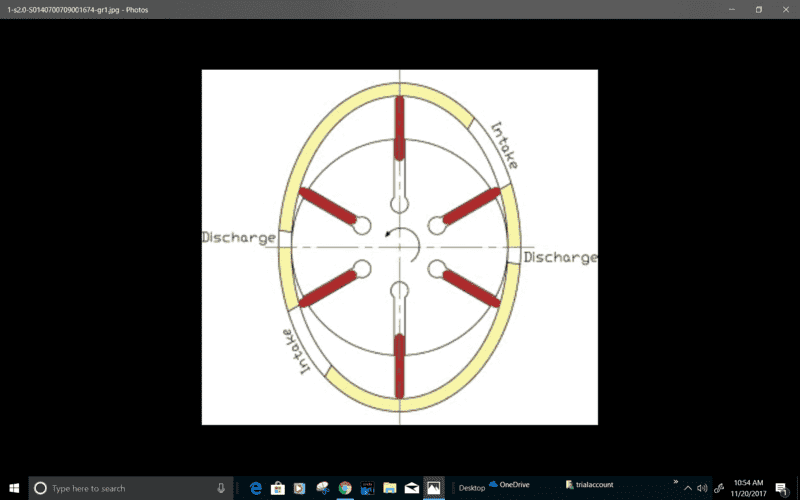The height and width of the screenshot is (500, 800).
Task: Click the left 'Discharge' label in diagram
Action: (239, 237)
